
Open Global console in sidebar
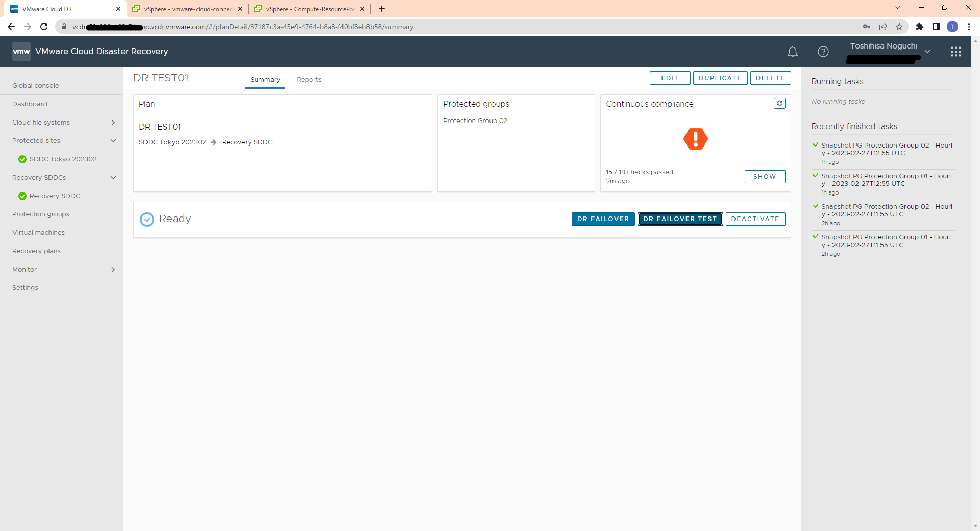point(36,86)
